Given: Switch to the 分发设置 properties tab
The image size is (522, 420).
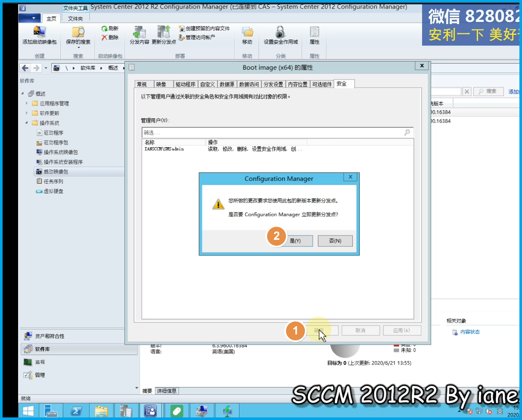Looking at the screenshot, I should click(x=273, y=84).
